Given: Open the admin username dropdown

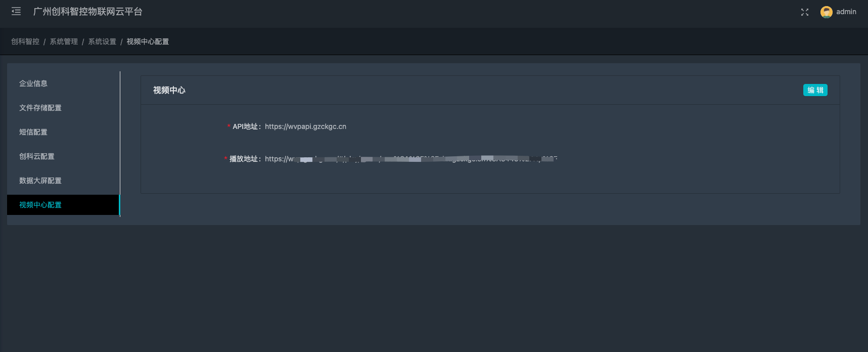Looking at the screenshot, I should (x=846, y=12).
